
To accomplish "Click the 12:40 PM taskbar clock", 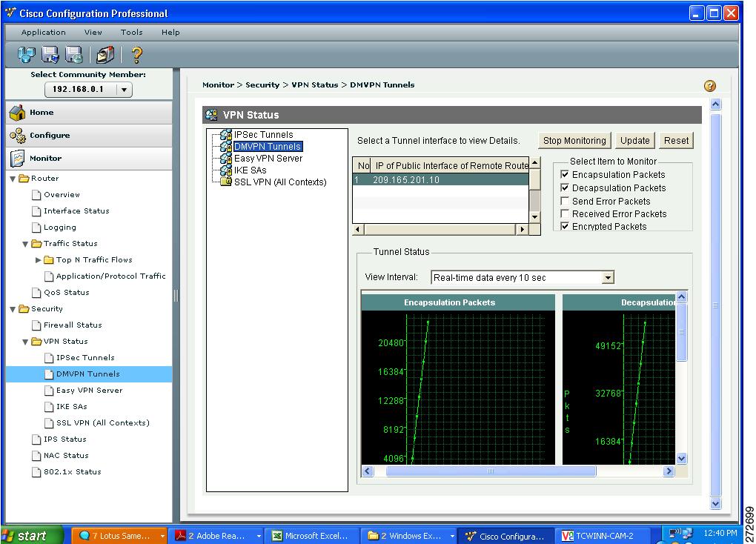I will tap(720, 534).
